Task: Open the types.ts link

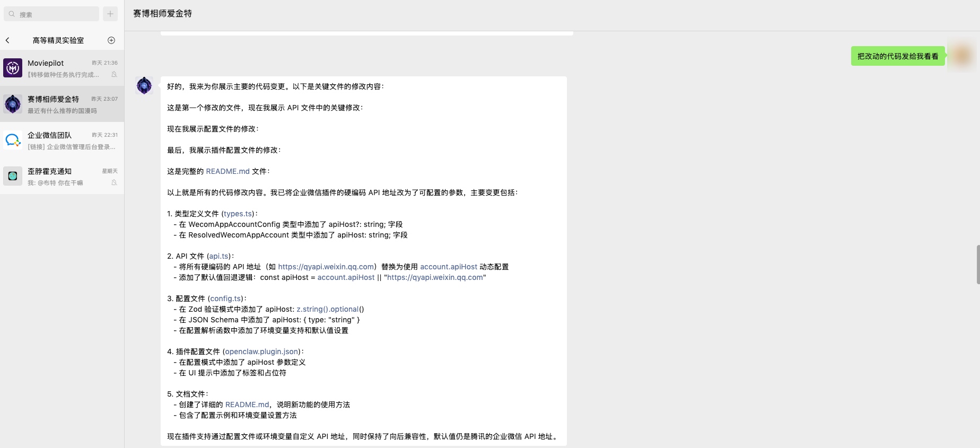Action: (238, 214)
